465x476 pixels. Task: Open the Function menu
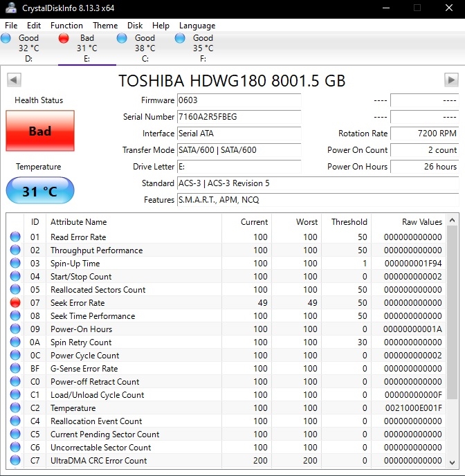click(x=66, y=26)
